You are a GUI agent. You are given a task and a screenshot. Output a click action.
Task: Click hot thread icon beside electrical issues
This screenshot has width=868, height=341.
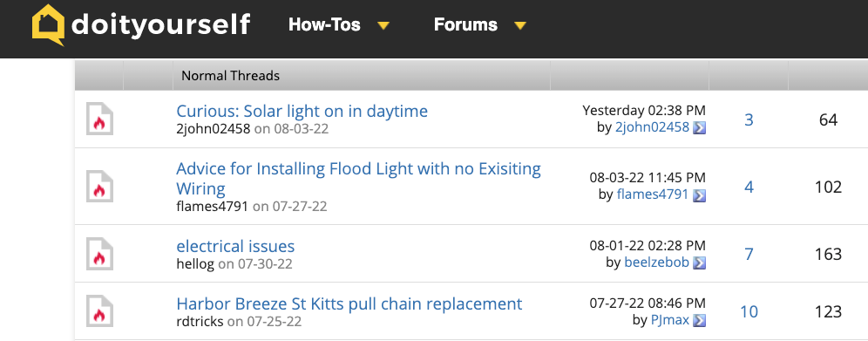99,254
